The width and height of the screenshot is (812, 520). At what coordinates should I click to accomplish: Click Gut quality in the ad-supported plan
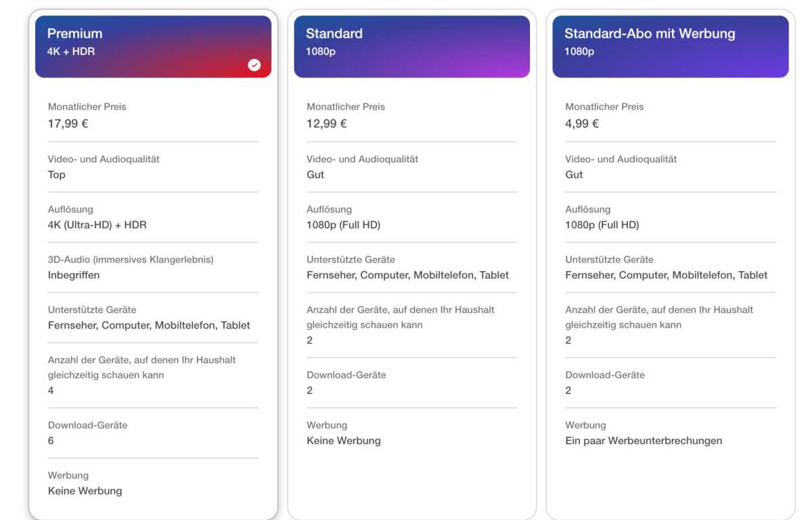click(x=574, y=175)
